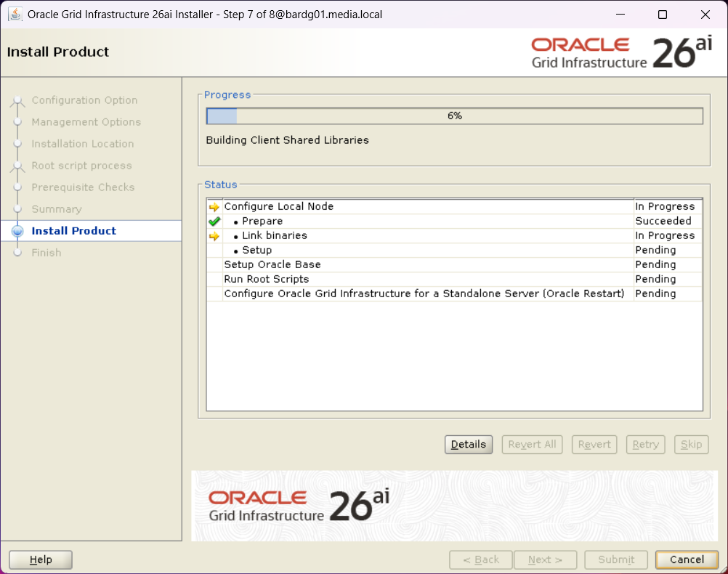This screenshot has height=574, width=728.
Task: Click the Retry button
Action: (646, 445)
